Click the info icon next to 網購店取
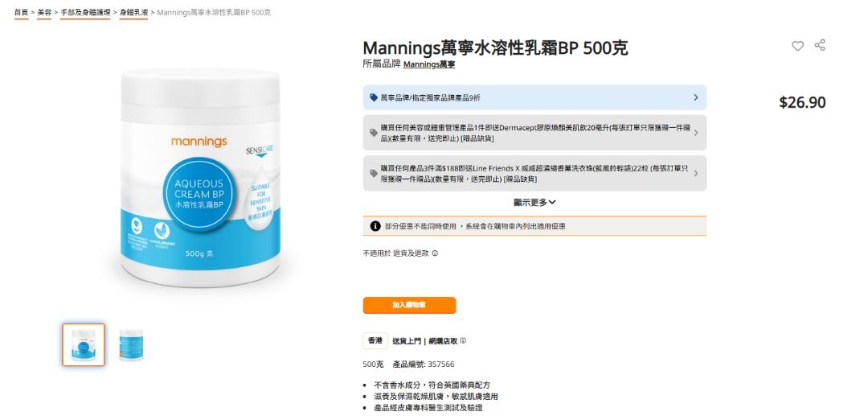 [463, 341]
